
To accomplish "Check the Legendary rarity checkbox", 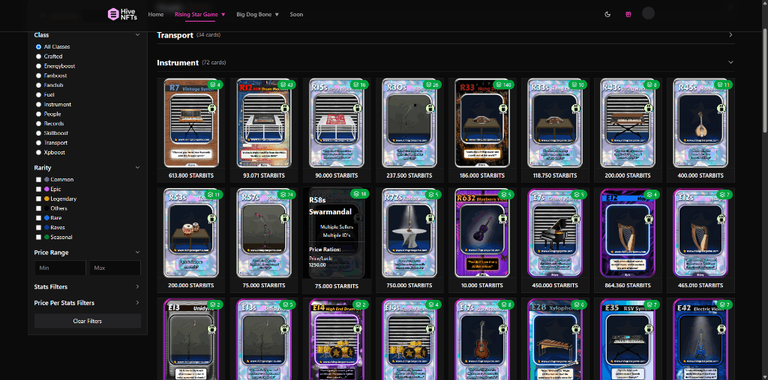I will (39, 199).
